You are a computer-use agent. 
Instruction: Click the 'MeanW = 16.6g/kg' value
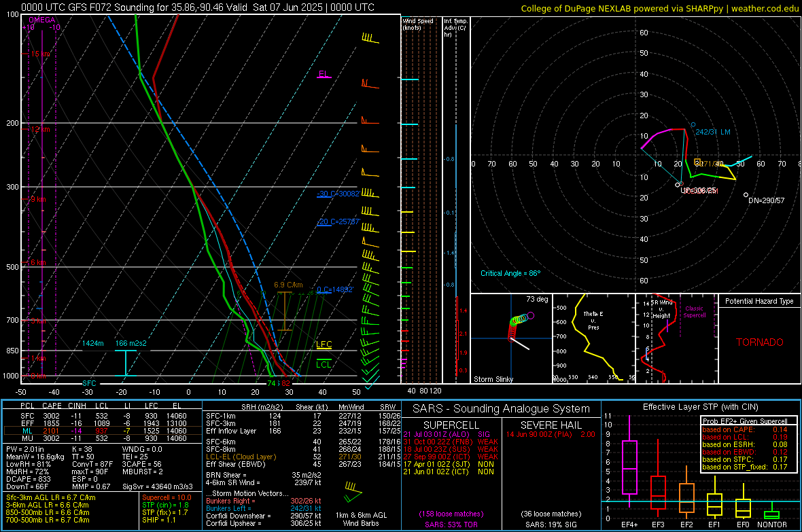tap(35, 457)
